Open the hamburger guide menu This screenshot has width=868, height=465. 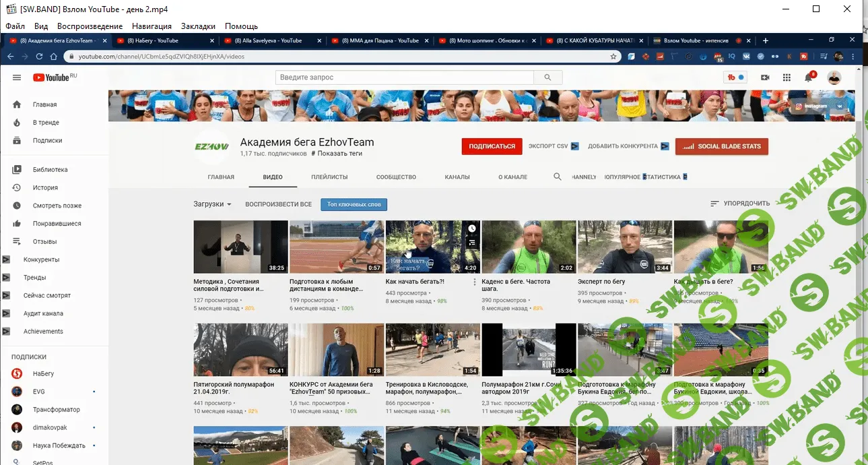click(x=17, y=77)
